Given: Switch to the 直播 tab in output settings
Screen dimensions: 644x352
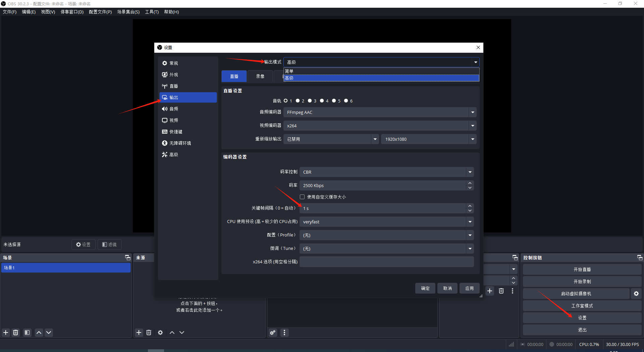Looking at the screenshot, I should click(x=234, y=76).
